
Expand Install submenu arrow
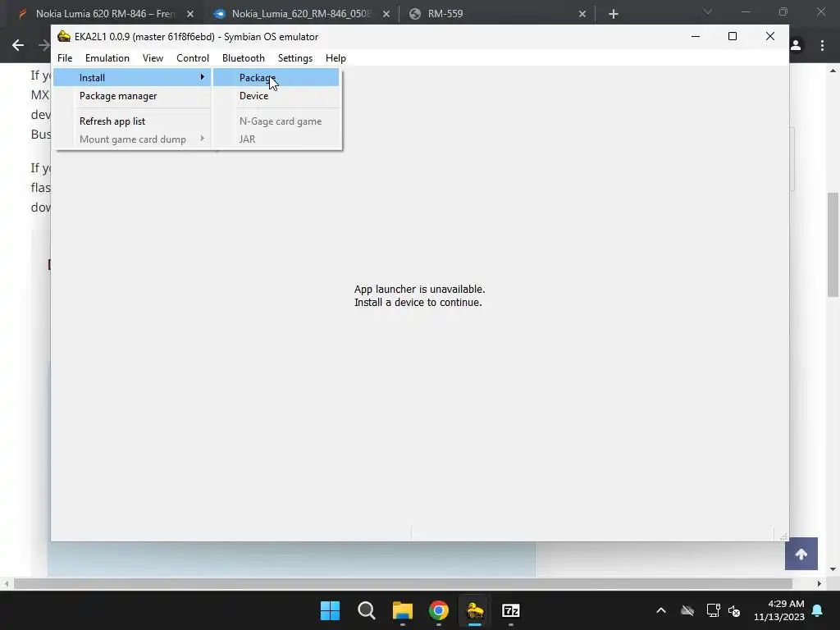202,77
